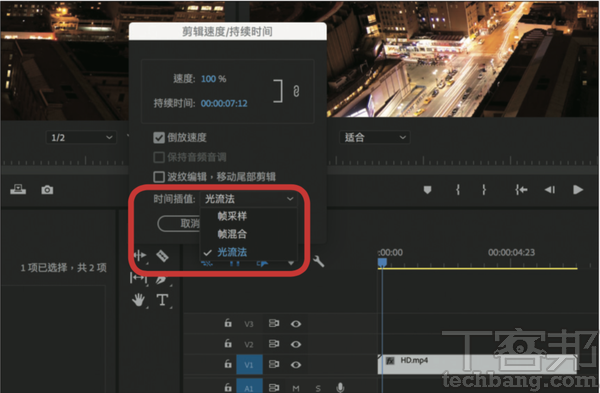This screenshot has height=393, width=600.
Task: Toggle the speed and duration link chain icon
Action: click(296, 91)
